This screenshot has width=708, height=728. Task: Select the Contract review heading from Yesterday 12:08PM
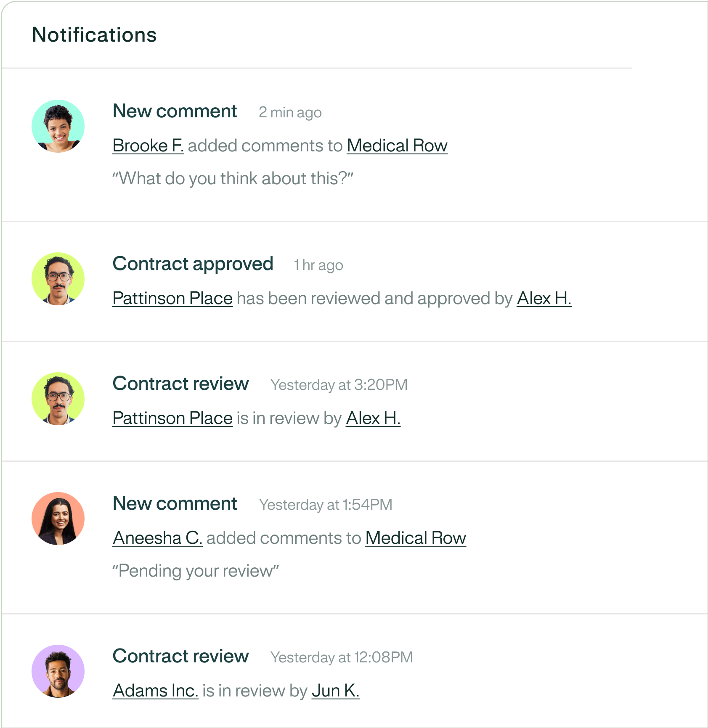coord(180,657)
